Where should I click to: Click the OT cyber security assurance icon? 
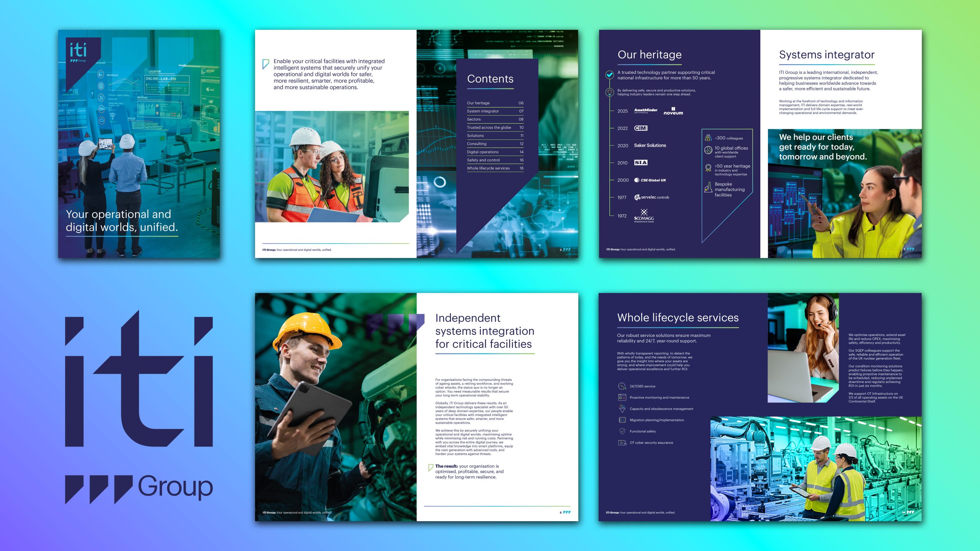click(622, 443)
